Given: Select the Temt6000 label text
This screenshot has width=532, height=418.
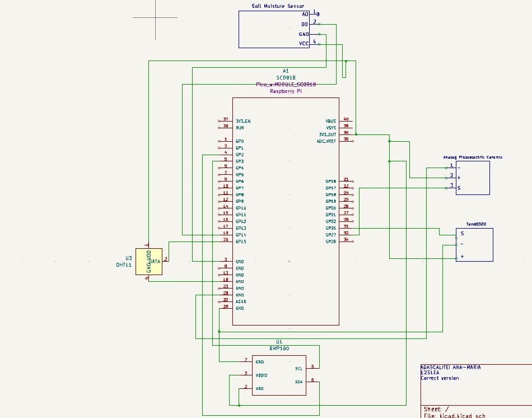Looking at the screenshot, I should [476, 224].
